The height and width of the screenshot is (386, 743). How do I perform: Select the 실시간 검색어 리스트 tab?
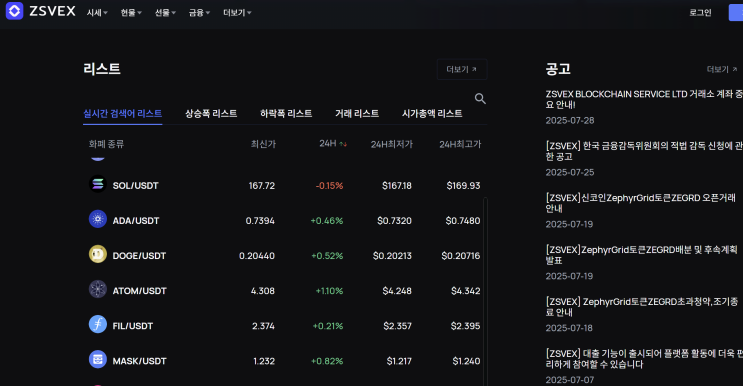[123, 114]
